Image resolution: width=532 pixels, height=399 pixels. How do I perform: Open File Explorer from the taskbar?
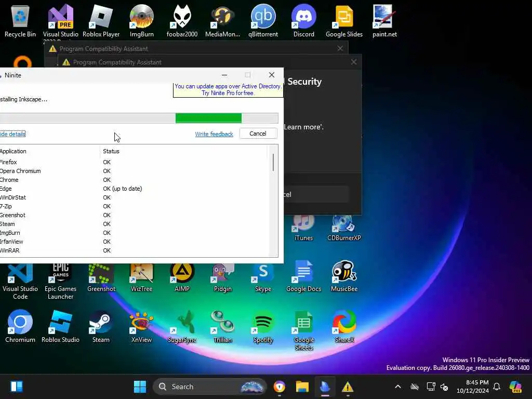click(x=302, y=387)
